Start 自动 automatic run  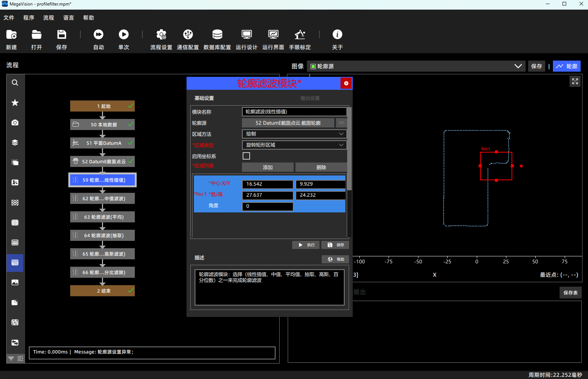click(99, 35)
